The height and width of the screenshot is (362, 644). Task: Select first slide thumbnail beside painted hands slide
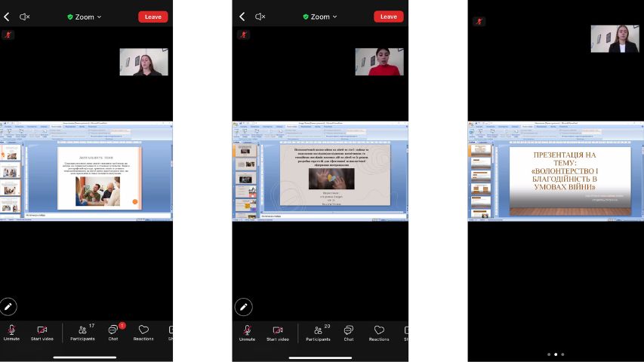tap(245, 151)
